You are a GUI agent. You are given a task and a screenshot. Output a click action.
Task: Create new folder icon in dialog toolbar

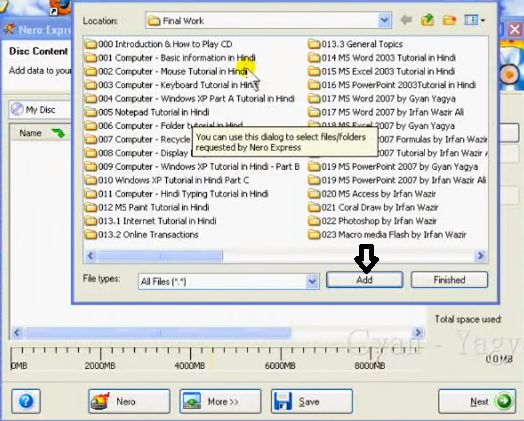[449, 20]
